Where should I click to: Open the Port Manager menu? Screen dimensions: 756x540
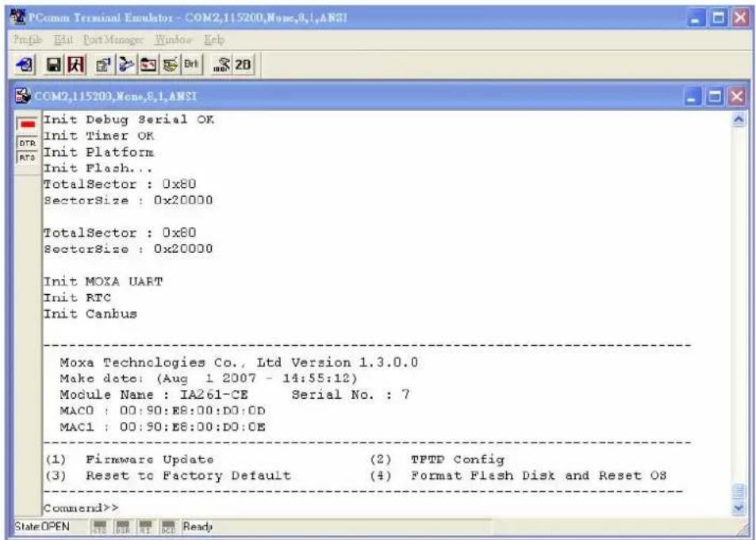pos(113,41)
